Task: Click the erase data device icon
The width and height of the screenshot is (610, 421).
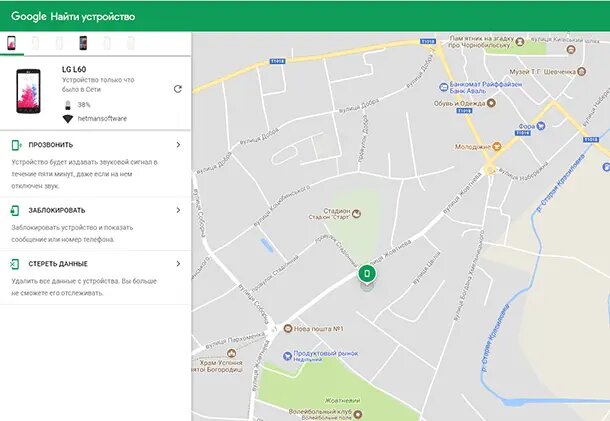Action: (15, 264)
